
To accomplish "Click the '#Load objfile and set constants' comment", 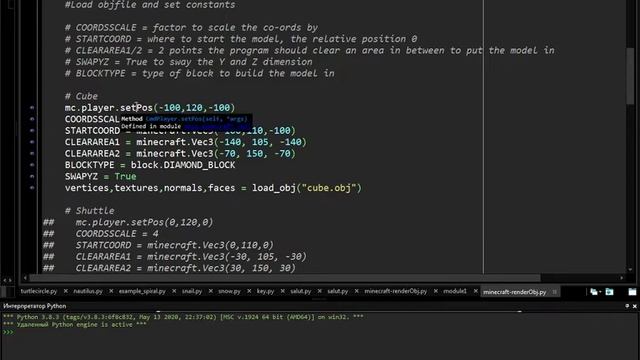I will coord(150,5).
